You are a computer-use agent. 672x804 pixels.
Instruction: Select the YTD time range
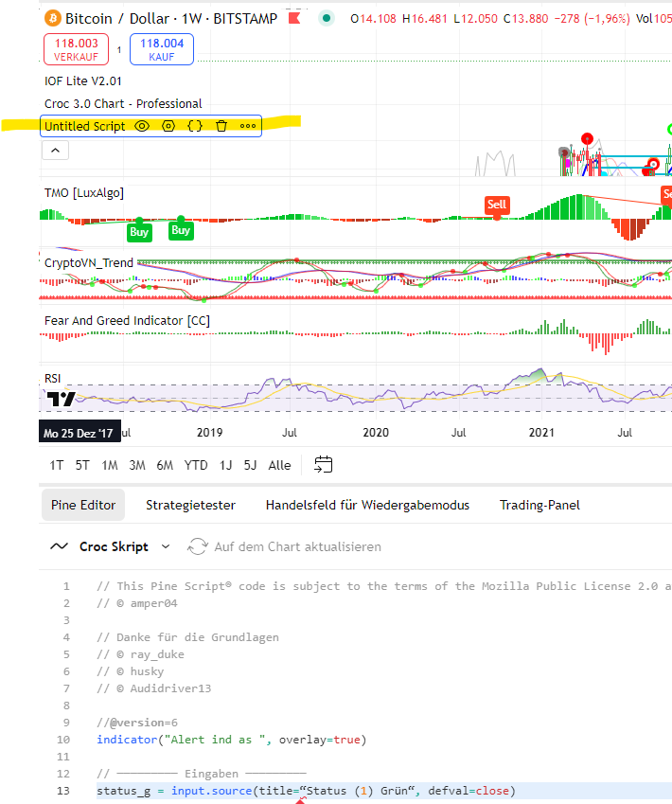coord(196,465)
